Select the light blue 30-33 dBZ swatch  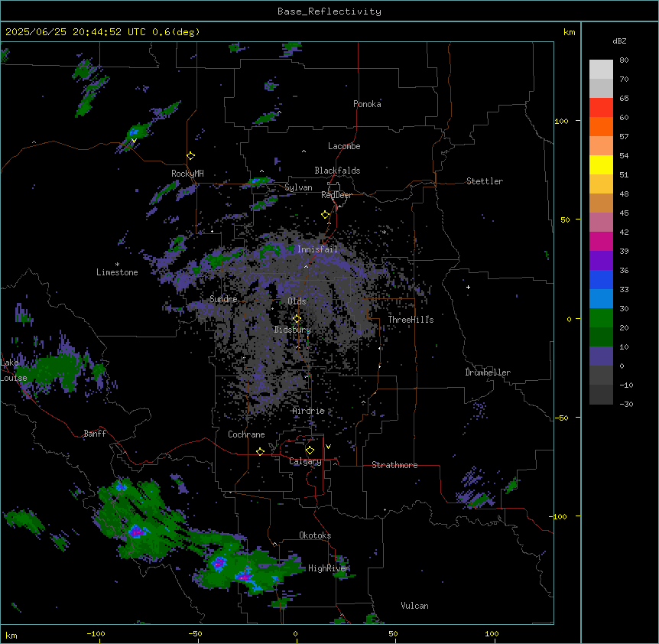coord(601,299)
